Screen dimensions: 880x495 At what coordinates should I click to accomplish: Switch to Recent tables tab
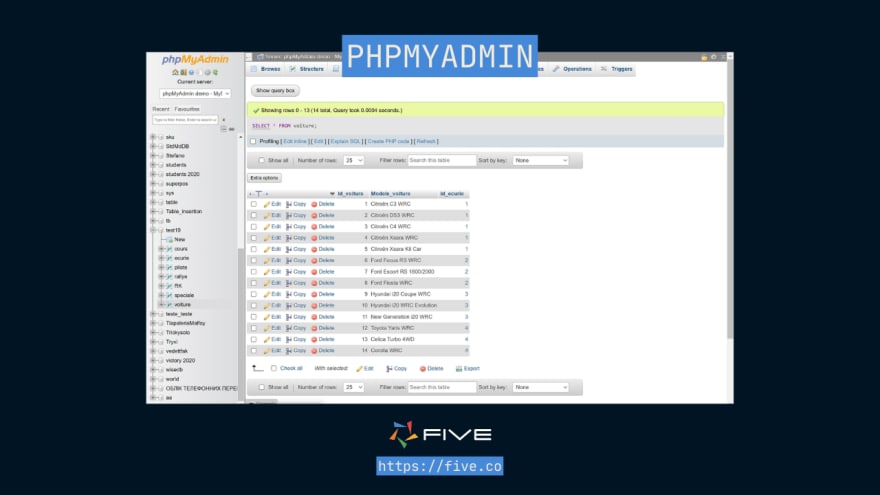coord(161,109)
